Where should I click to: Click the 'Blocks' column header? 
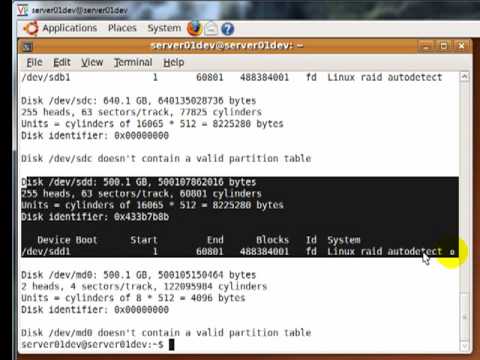coord(272,240)
